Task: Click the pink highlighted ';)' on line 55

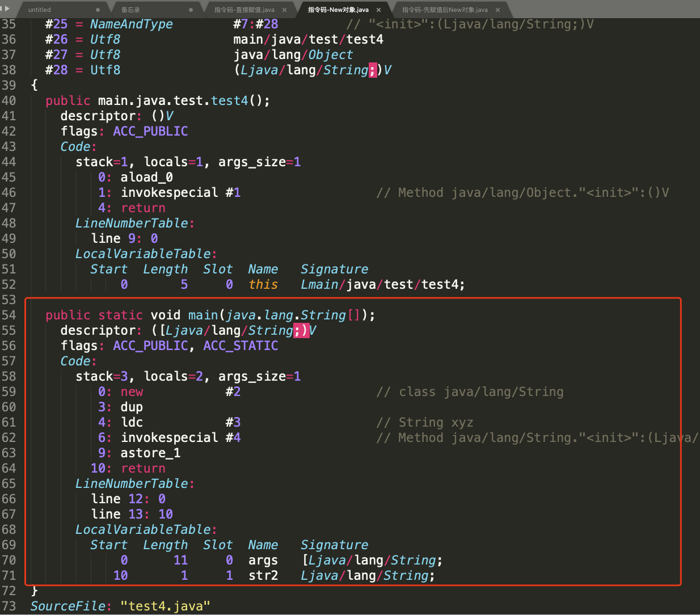Action: (x=301, y=330)
